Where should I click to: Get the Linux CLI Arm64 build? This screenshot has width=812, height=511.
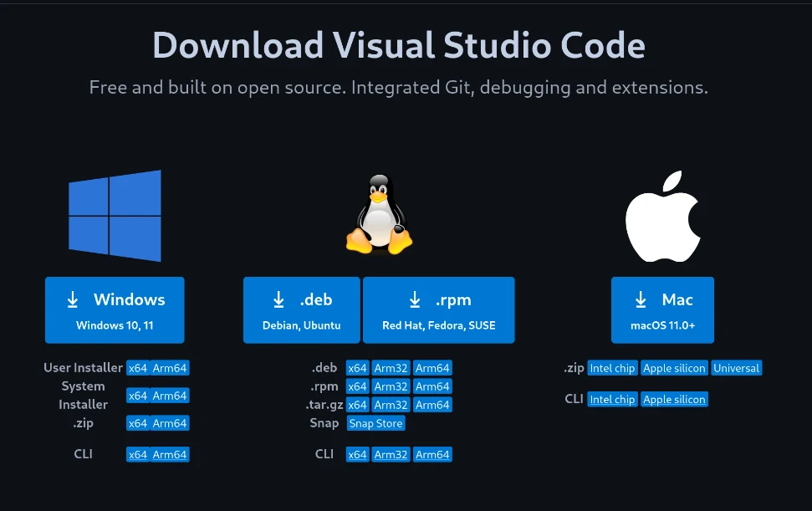(x=432, y=455)
